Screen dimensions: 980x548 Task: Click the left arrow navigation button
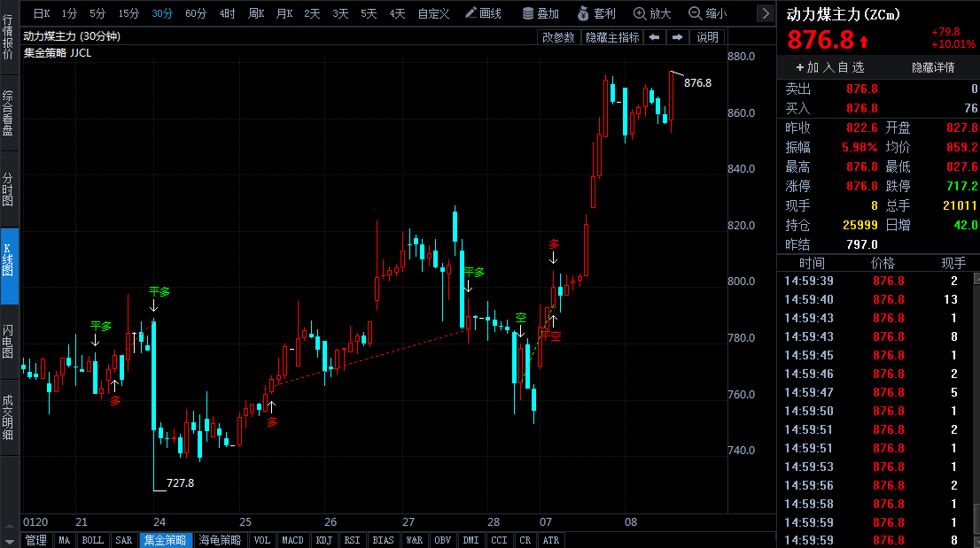(x=654, y=37)
